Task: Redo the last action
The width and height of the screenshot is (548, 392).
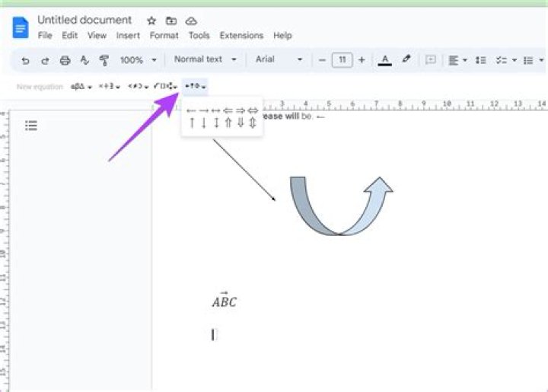Action: click(x=45, y=60)
